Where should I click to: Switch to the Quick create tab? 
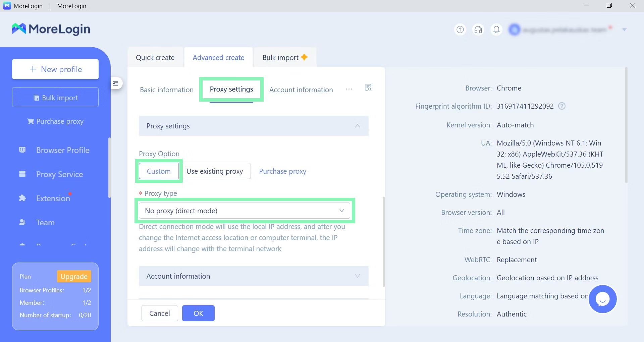(x=155, y=58)
